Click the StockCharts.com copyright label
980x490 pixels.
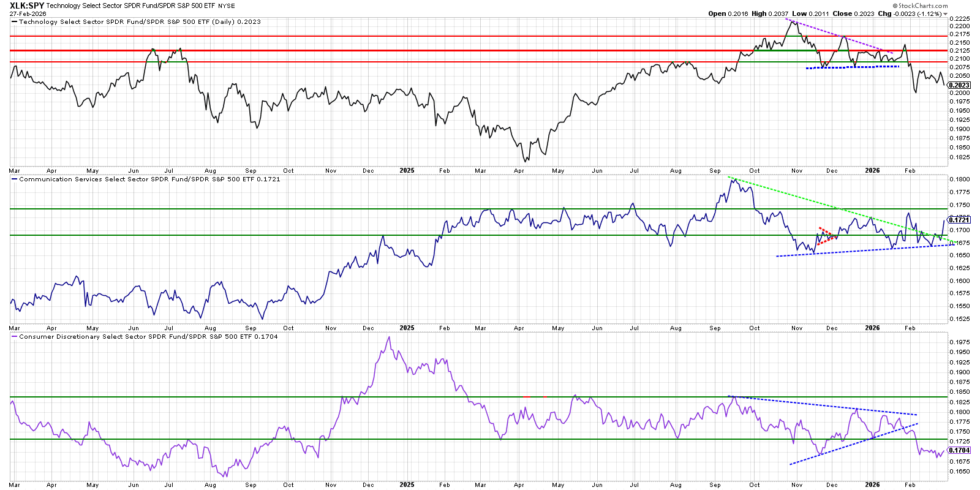tap(920, 6)
